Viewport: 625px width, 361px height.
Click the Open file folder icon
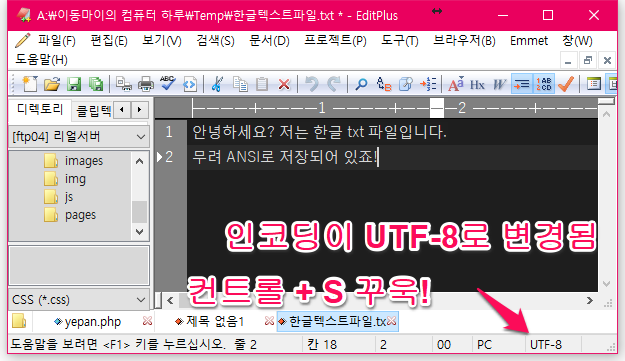click(52, 84)
